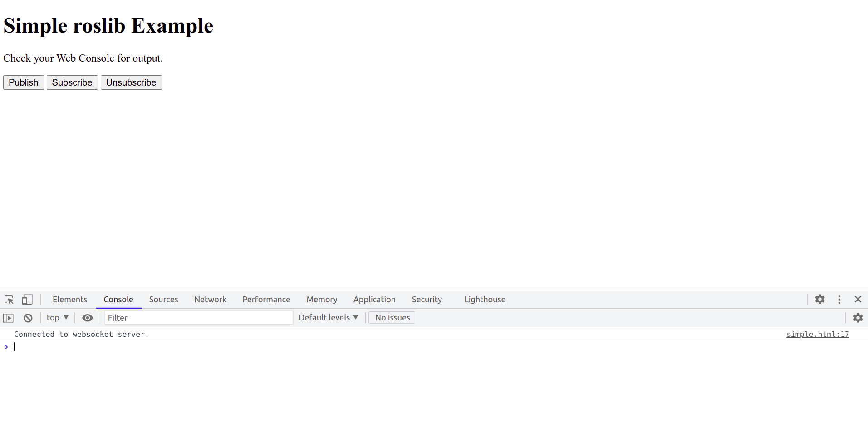The width and height of the screenshot is (868, 427).
Task: Open console settings gear on the right
Action: click(858, 317)
